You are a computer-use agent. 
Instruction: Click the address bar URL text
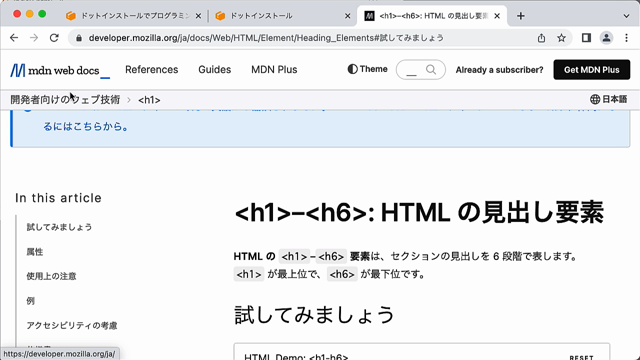coord(266,38)
